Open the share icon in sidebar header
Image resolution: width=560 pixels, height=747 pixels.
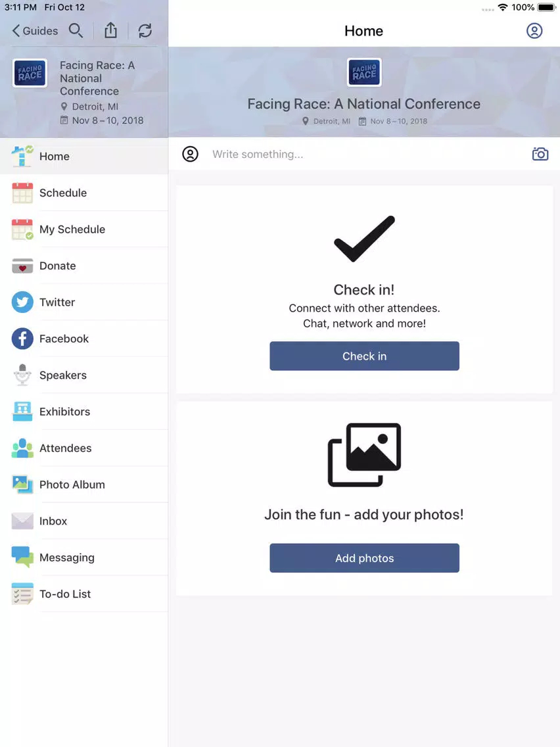(110, 30)
